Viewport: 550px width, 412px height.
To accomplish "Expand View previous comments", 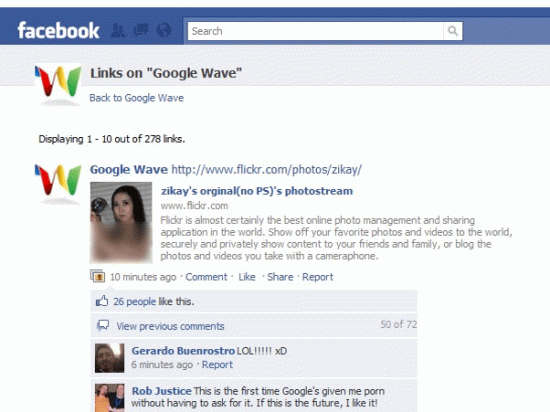I will pyautogui.click(x=170, y=326).
